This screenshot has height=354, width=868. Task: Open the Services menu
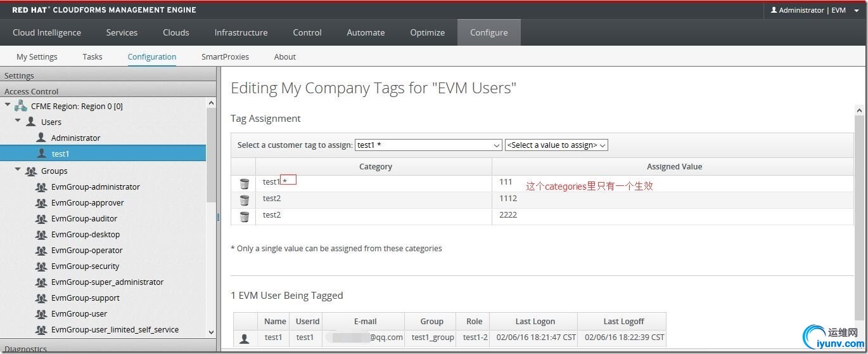[x=122, y=32]
